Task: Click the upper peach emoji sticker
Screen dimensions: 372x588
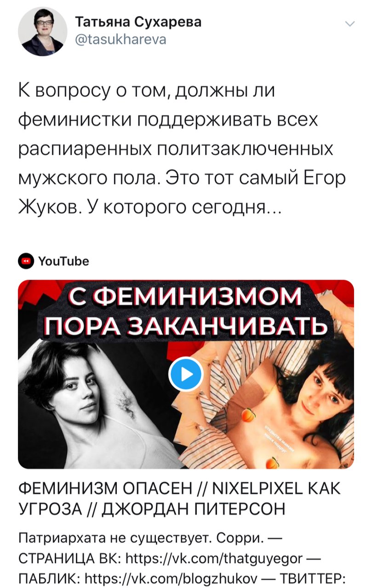Action: pyautogui.click(x=249, y=417)
